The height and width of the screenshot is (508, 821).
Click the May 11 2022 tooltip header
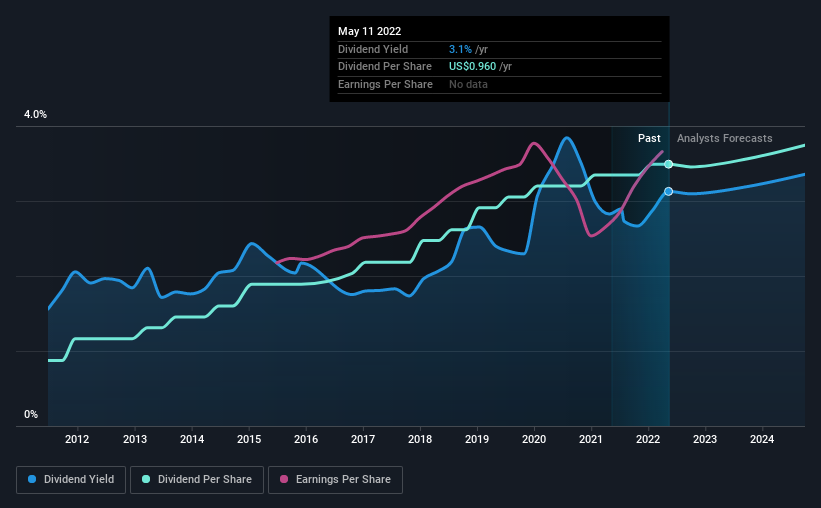pyautogui.click(x=370, y=31)
